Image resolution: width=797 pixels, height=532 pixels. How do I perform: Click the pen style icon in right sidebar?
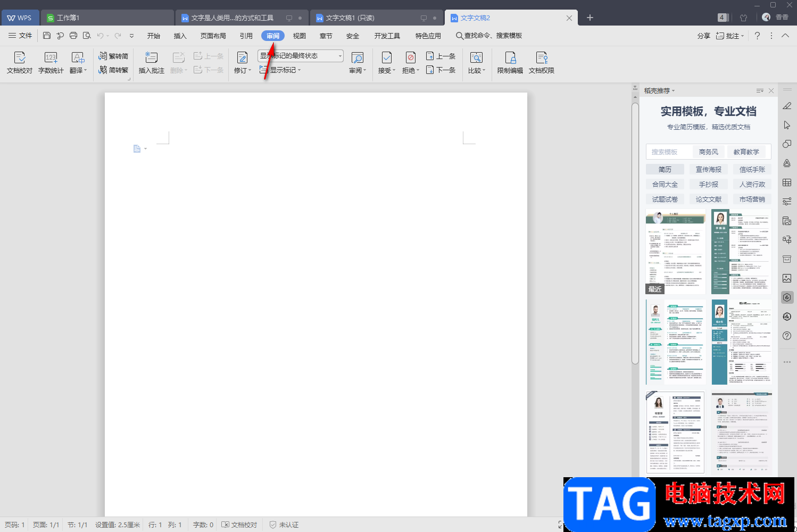pos(787,106)
